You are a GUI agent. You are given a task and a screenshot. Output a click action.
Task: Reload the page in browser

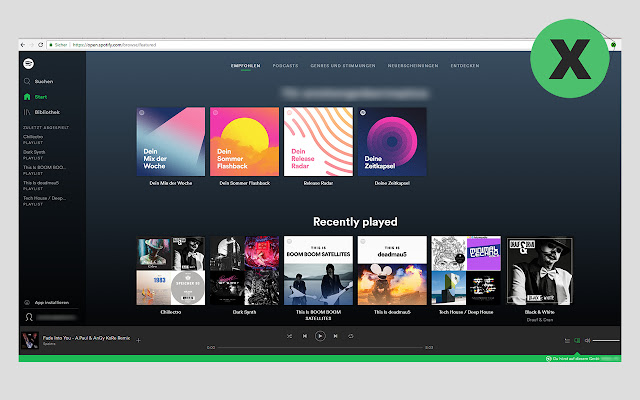40,45
